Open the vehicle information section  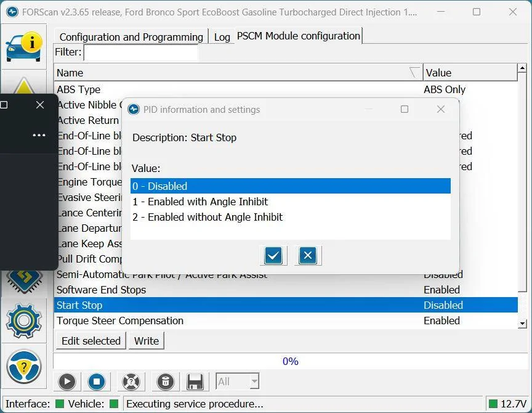pos(24,46)
